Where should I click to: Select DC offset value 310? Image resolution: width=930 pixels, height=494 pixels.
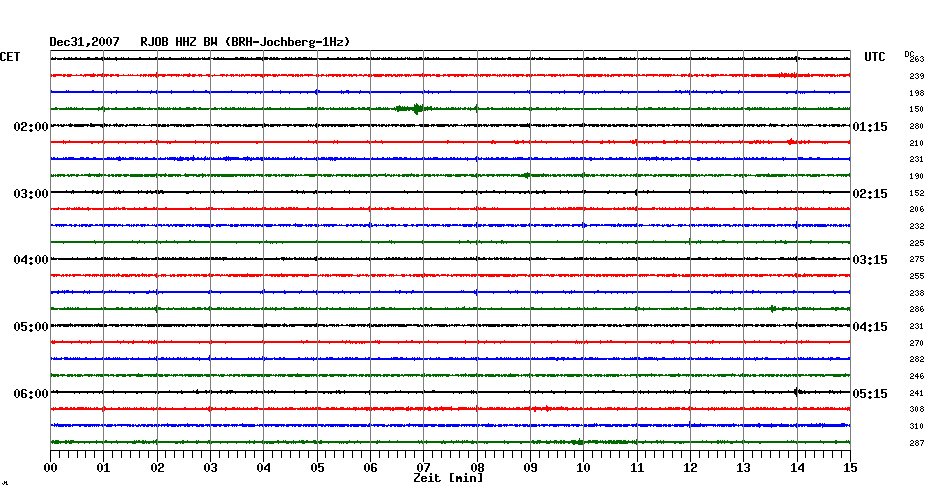coord(917,426)
